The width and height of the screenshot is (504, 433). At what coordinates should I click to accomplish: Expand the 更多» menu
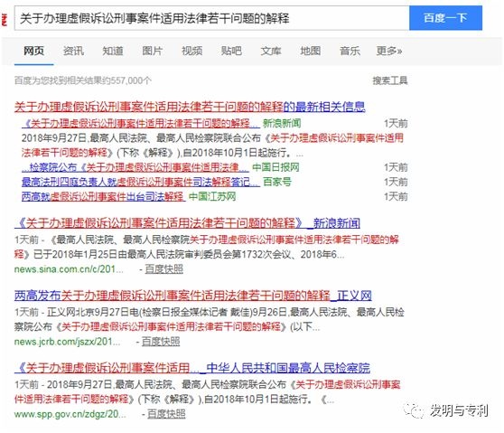click(x=389, y=51)
